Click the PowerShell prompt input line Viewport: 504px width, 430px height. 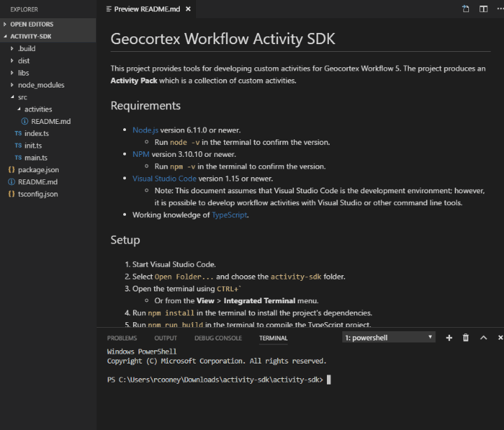[218, 380]
